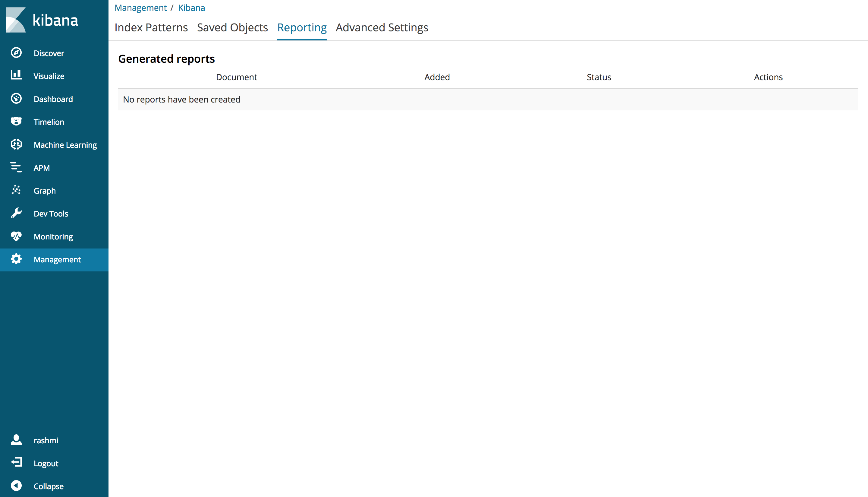Open the Advanced Settings tab
Viewport: 868px width, 497px height.
click(x=382, y=27)
